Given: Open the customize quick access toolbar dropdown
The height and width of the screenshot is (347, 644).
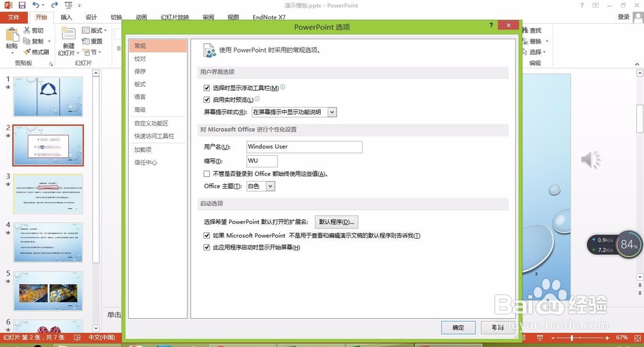Looking at the screenshot, I should [79, 6].
